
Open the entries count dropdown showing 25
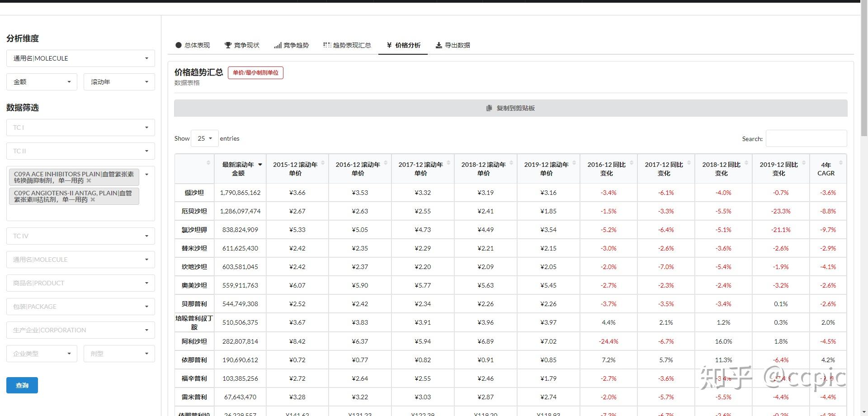click(x=204, y=138)
